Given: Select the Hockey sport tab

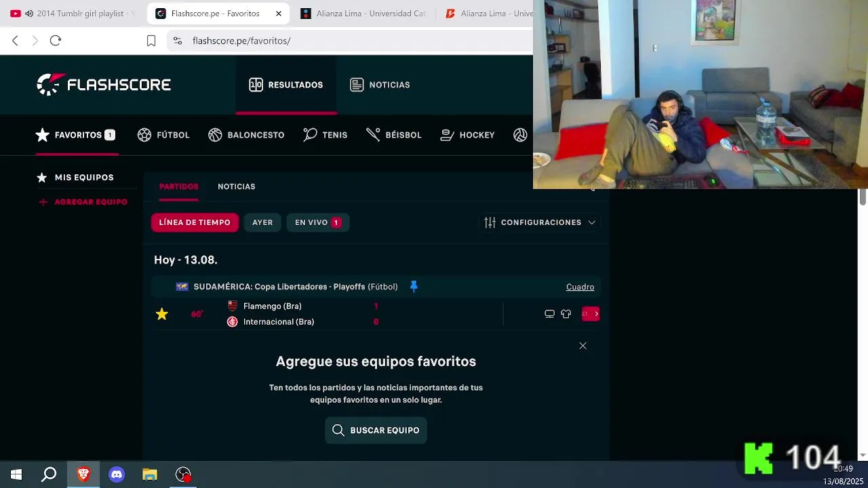Looking at the screenshot, I should pyautogui.click(x=467, y=135).
